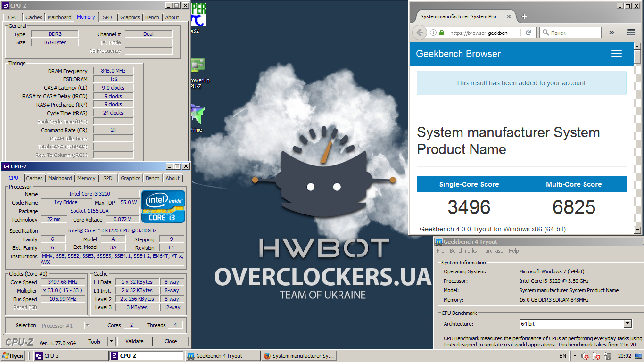Click the Bus Speed value 105.99 MHz
The height and width of the screenshot is (362, 644).
63,299
